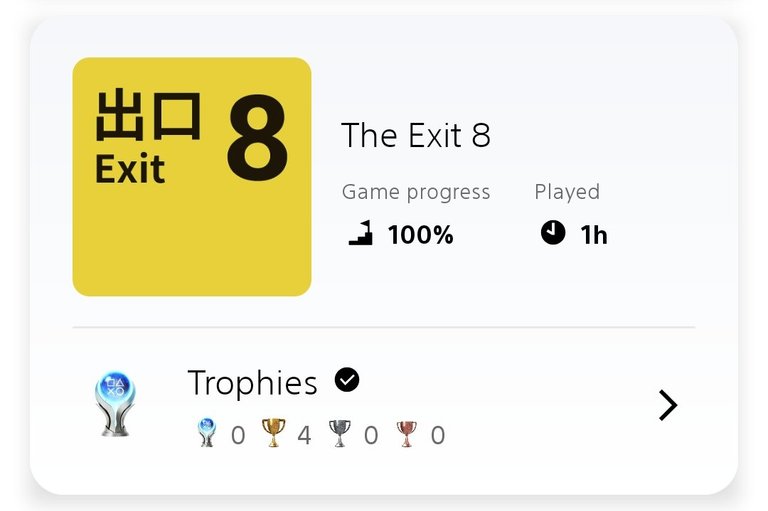768x511 pixels.
Task: Click the 100% game progress value
Action: point(421,235)
